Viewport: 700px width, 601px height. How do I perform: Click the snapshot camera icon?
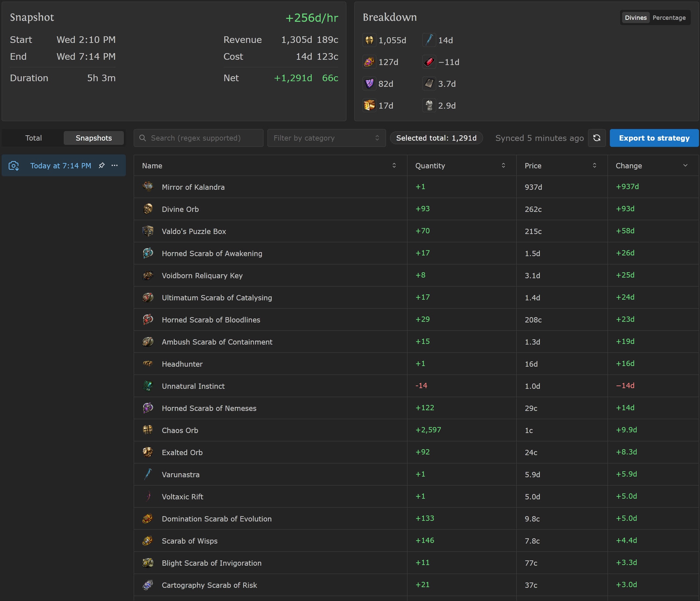click(x=14, y=166)
